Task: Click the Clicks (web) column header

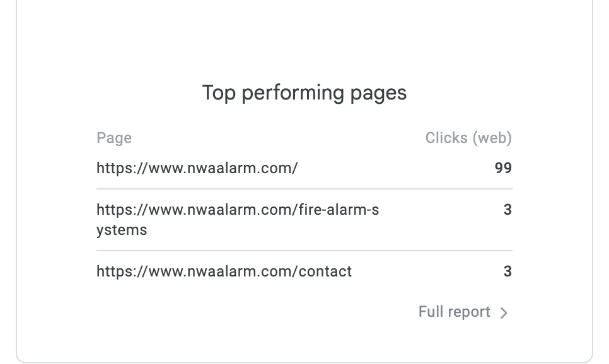Action: click(468, 138)
